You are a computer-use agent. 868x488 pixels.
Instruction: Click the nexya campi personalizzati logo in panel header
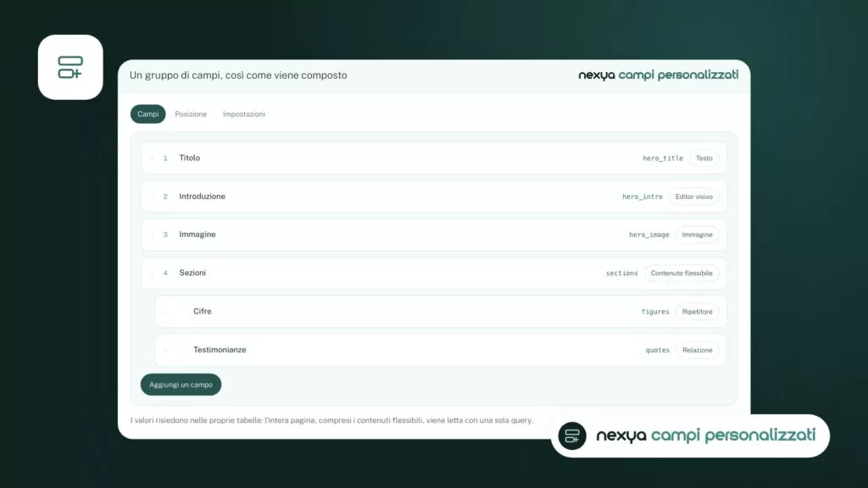tap(658, 75)
